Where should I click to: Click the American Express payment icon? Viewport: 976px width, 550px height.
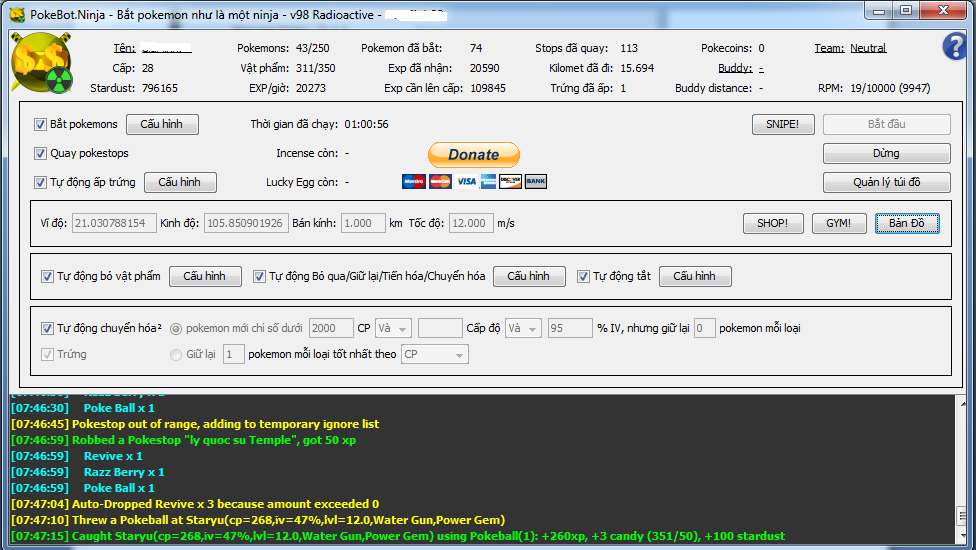tap(489, 182)
